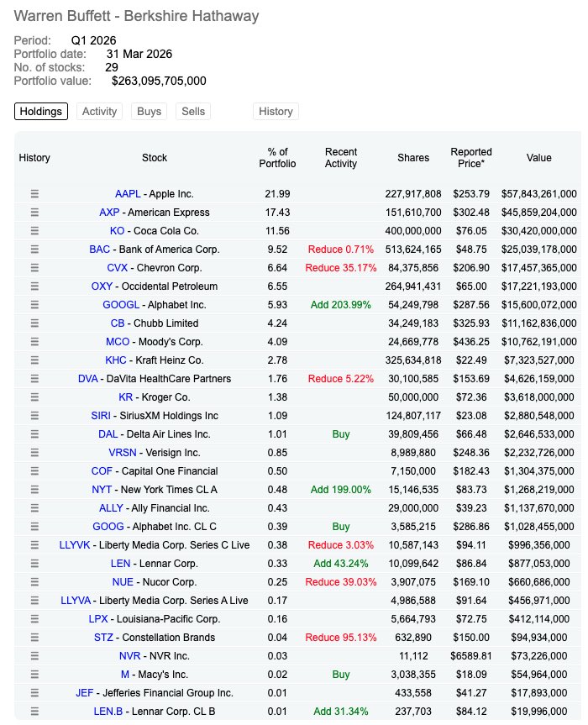Sort by % of Portfolio column header
Viewport: 588px width, 725px height.
coord(277,158)
